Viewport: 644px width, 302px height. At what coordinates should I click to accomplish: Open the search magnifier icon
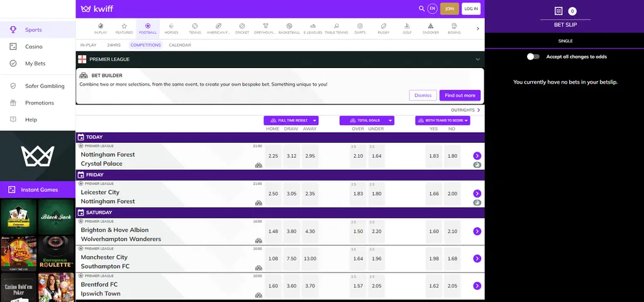click(421, 9)
